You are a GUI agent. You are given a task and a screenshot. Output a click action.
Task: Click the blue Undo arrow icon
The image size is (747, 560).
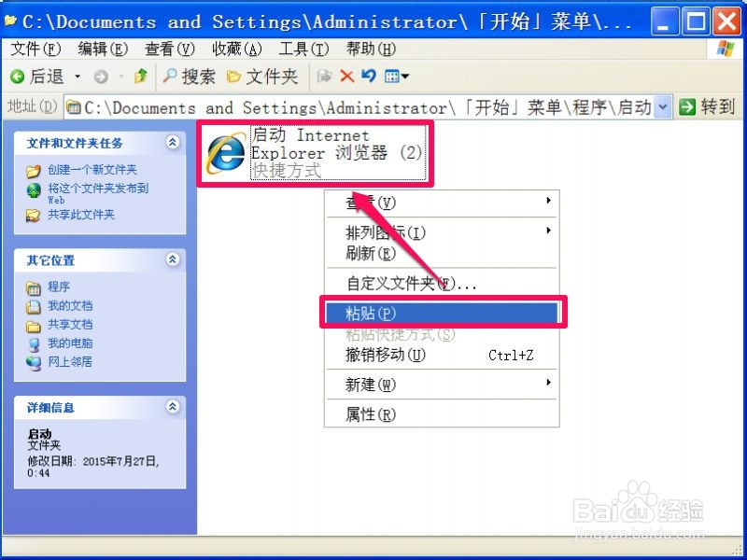tap(369, 76)
